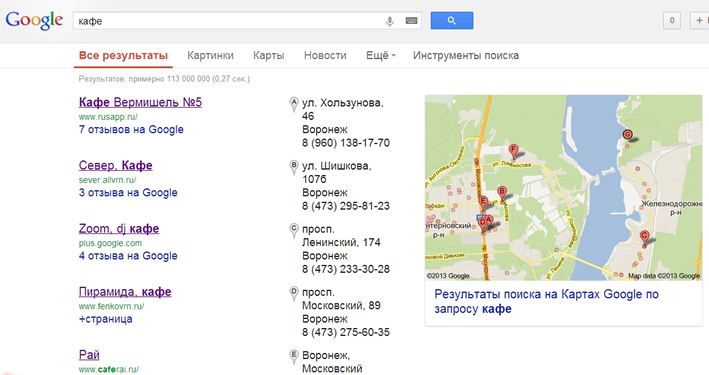
Task: Click the www.fenkovrn.ru/ URL text
Action: 111,306
